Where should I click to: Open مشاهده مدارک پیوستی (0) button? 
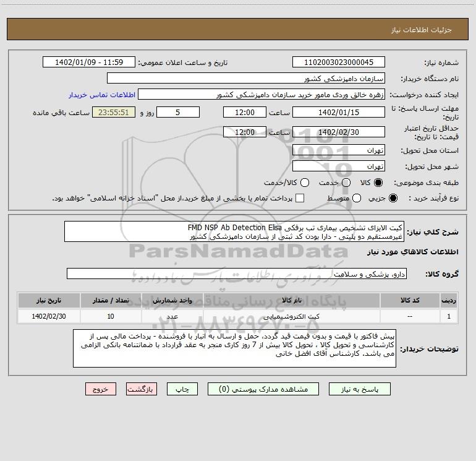263,389
